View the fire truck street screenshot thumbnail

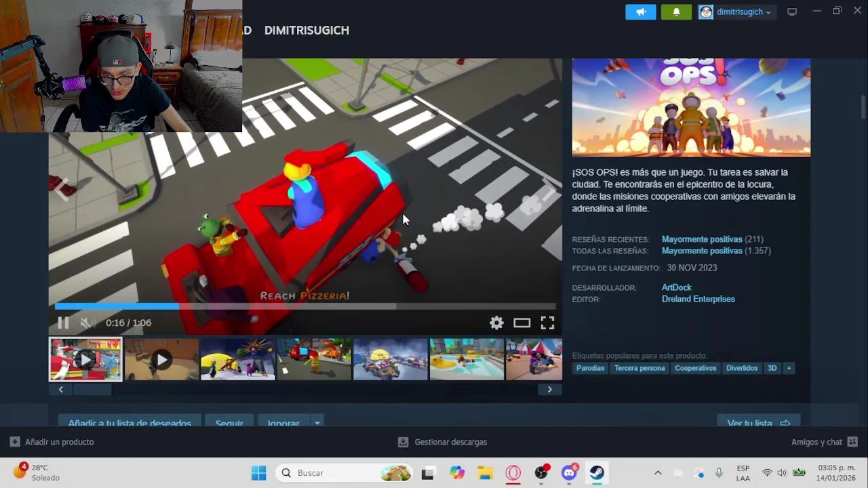point(314,359)
